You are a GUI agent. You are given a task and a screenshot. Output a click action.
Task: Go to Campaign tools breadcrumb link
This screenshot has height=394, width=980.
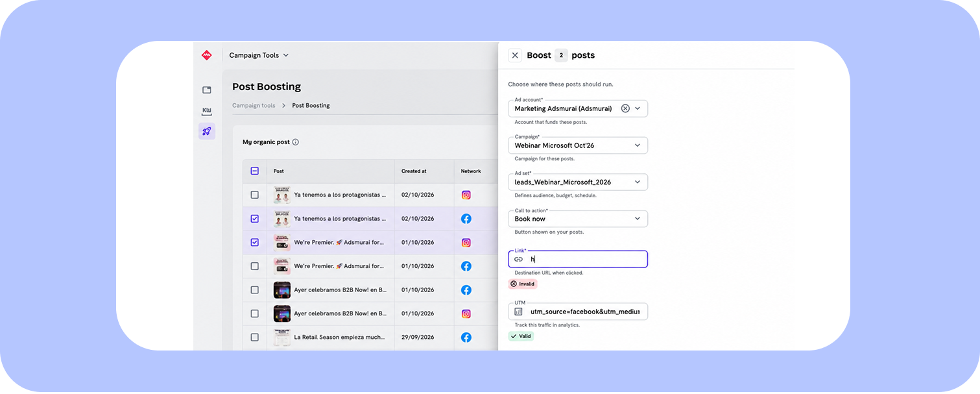coord(254,106)
